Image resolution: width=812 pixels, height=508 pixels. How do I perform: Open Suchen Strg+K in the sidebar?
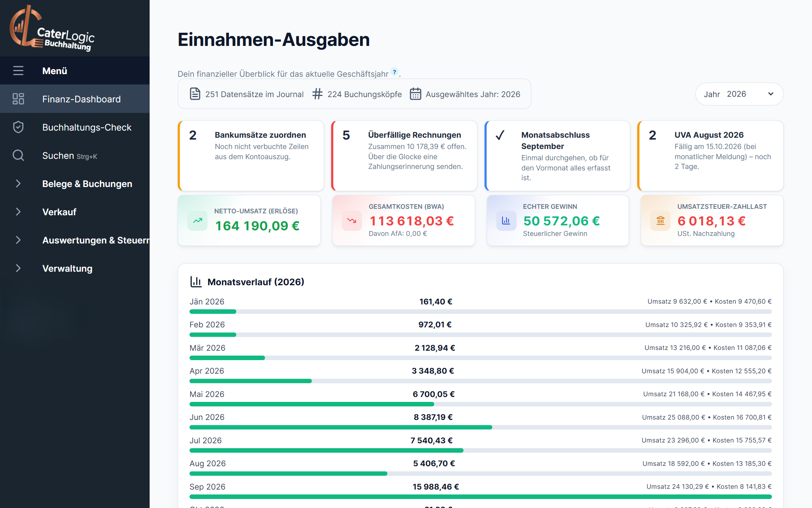75,155
